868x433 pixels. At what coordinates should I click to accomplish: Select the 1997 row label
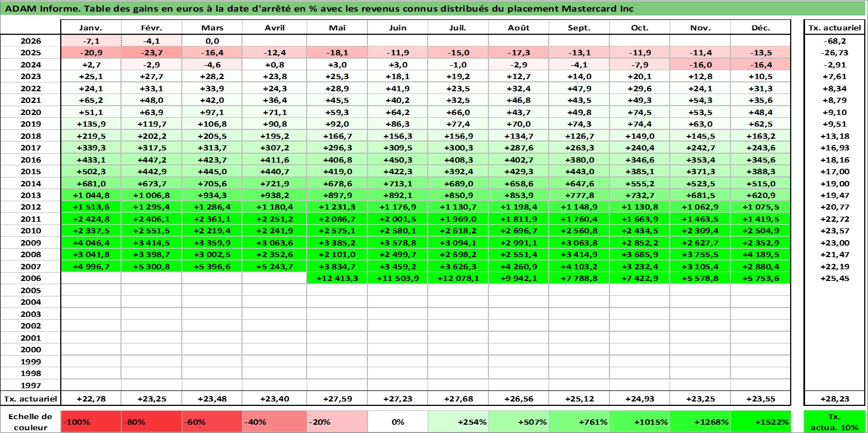(x=30, y=385)
